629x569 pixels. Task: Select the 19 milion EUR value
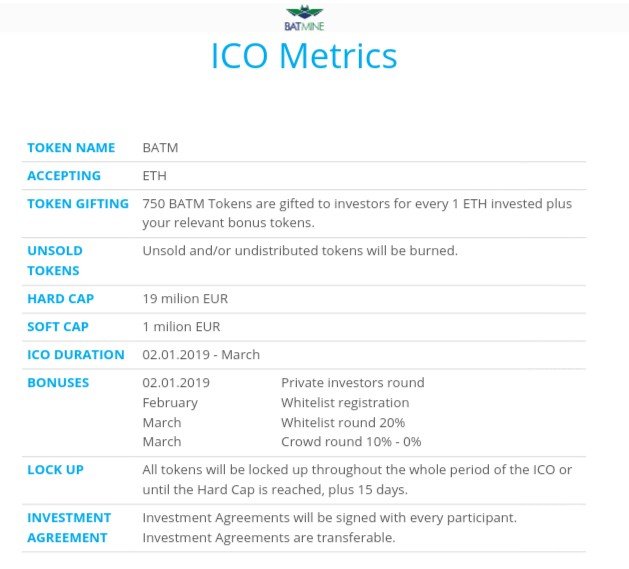[x=185, y=299]
